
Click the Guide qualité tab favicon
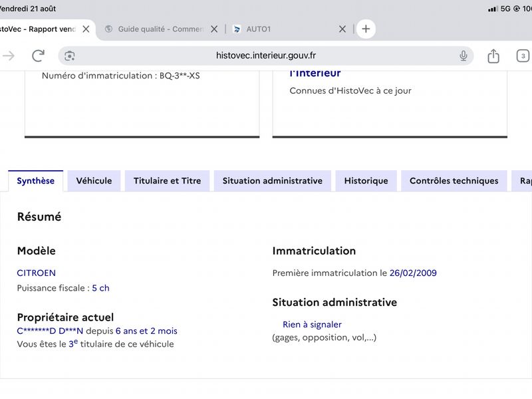click(x=108, y=29)
